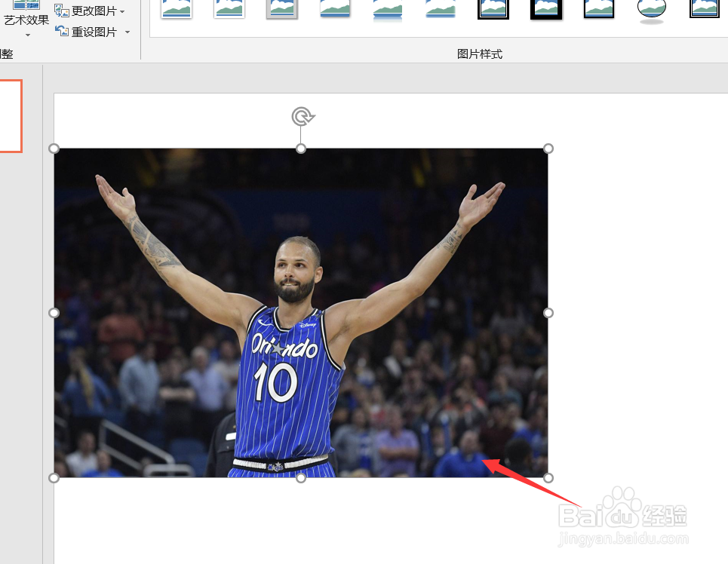Click the rotation handle above the picture
The height and width of the screenshot is (564, 728).
[303, 116]
